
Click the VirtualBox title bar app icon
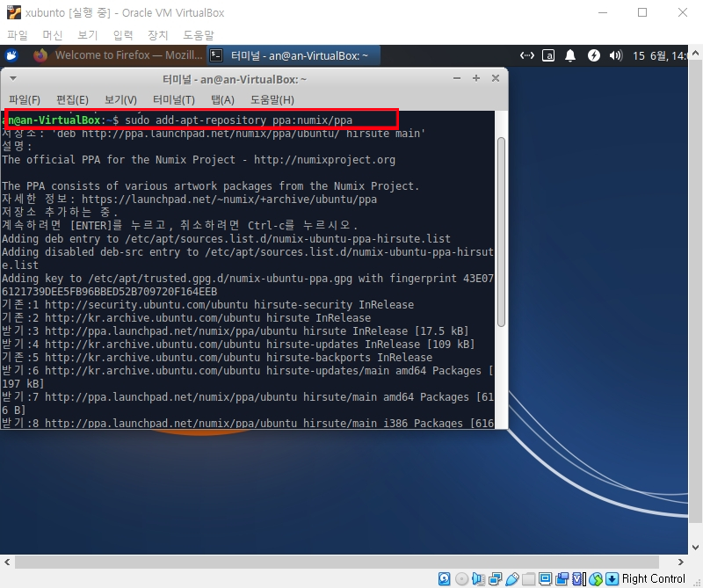click(14, 12)
